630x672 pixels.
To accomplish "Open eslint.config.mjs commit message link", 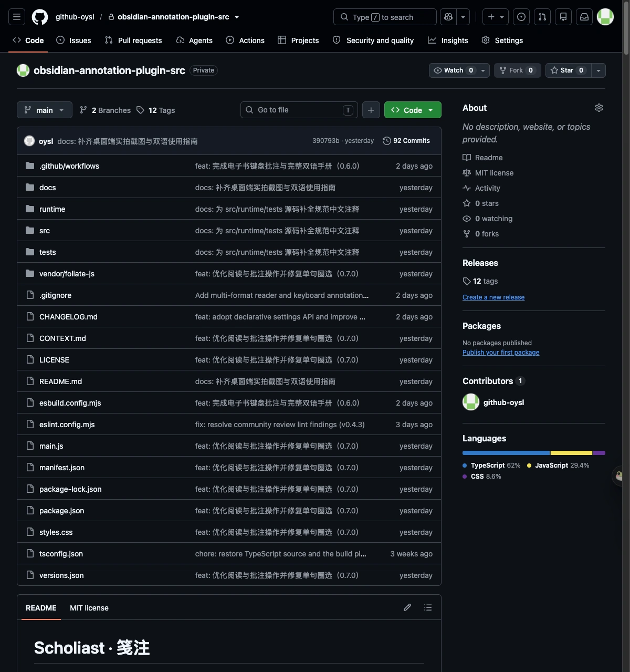I will point(280,425).
